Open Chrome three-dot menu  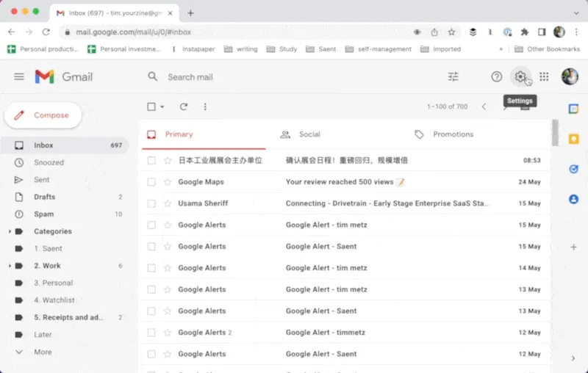tap(576, 32)
